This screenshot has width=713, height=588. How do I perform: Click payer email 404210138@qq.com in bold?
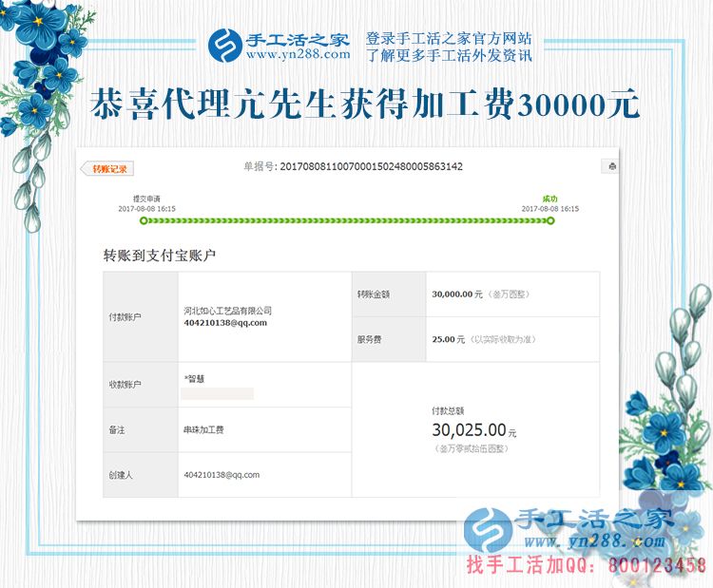[x=225, y=323]
